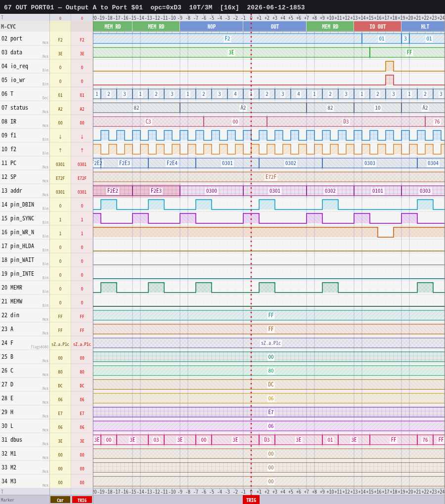Select the NOP cycle block

[211, 26]
